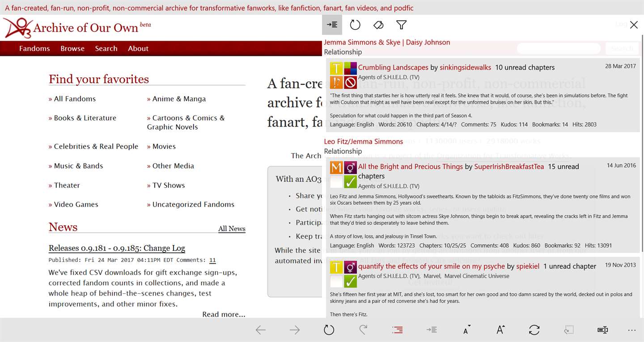Open the filter funnel icon
This screenshot has height=342, width=644.
click(402, 25)
